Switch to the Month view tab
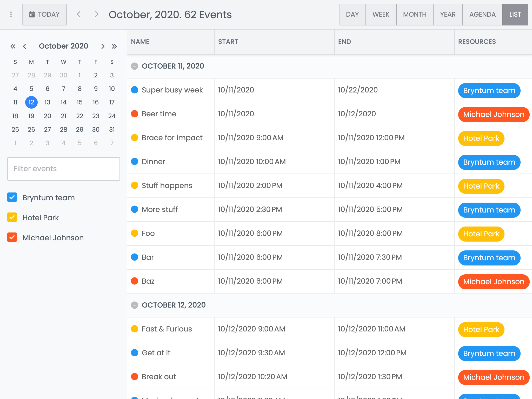The width and height of the screenshot is (532, 399). click(x=414, y=14)
